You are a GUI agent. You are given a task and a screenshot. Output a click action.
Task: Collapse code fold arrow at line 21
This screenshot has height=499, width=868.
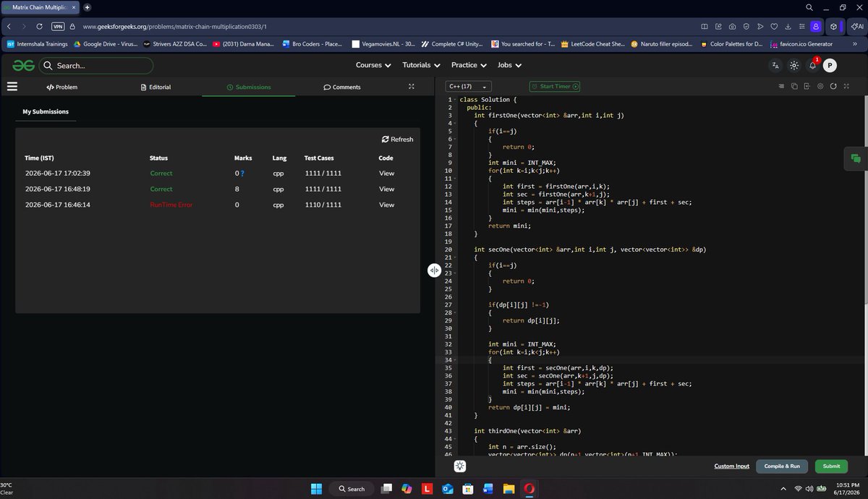[x=456, y=257]
